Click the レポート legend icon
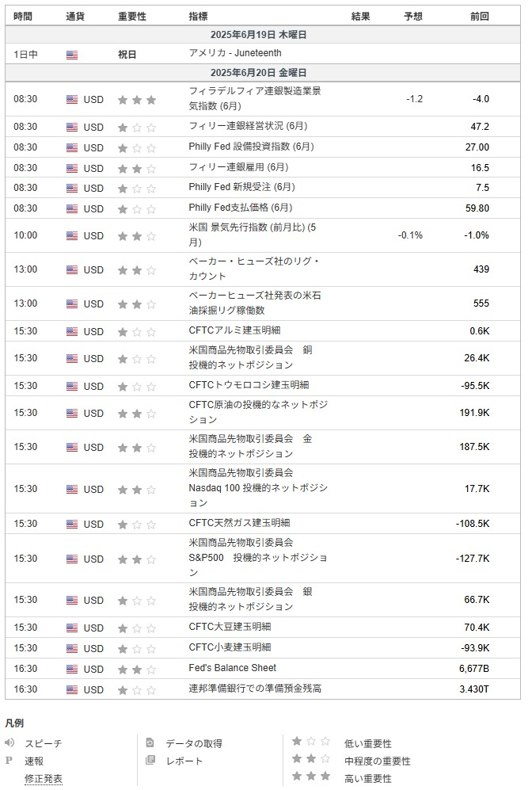This screenshot has width=532, height=790. 150,760
